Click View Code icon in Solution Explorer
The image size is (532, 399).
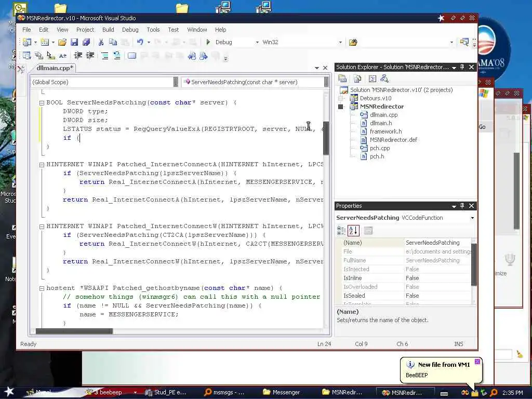[x=372, y=79]
